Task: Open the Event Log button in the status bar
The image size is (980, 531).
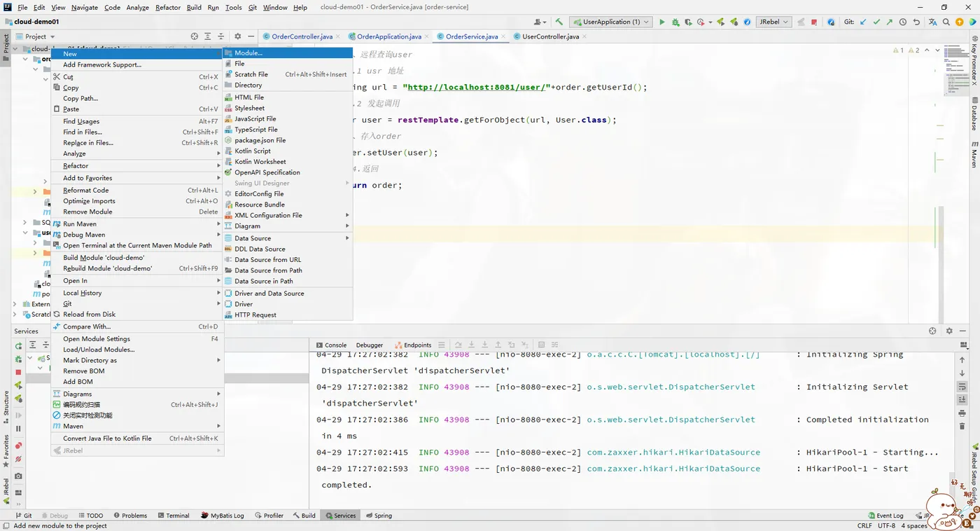Action: 885,516
